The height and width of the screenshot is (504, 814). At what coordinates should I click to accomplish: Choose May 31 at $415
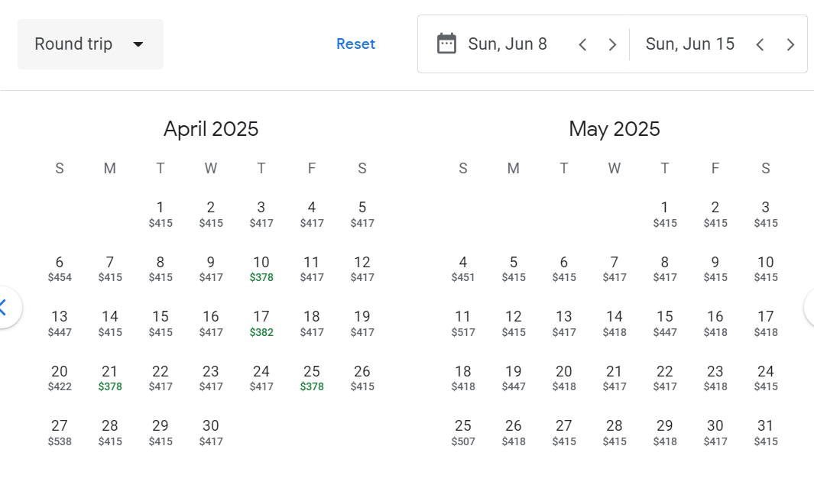coord(766,432)
